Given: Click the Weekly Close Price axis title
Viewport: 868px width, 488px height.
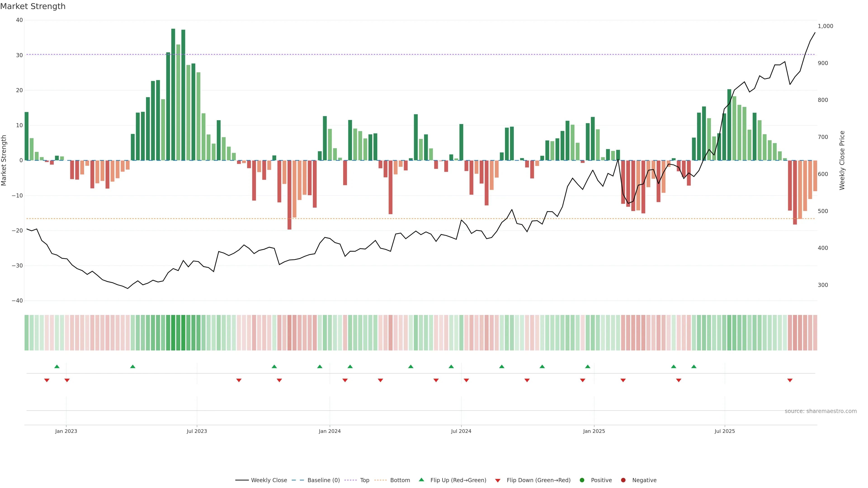Looking at the screenshot, I should coord(842,160).
